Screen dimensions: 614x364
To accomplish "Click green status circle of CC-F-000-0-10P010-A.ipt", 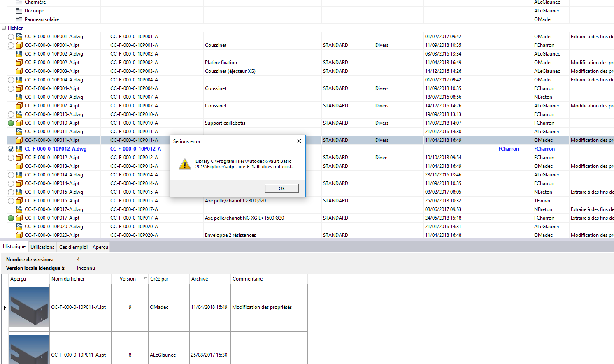I will pyautogui.click(x=11, y=123).
